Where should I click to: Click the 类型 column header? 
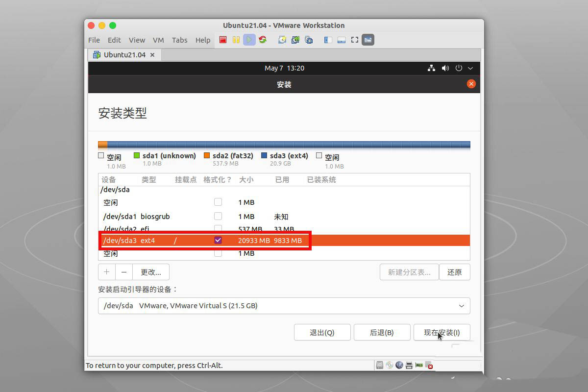click(149, 180)
